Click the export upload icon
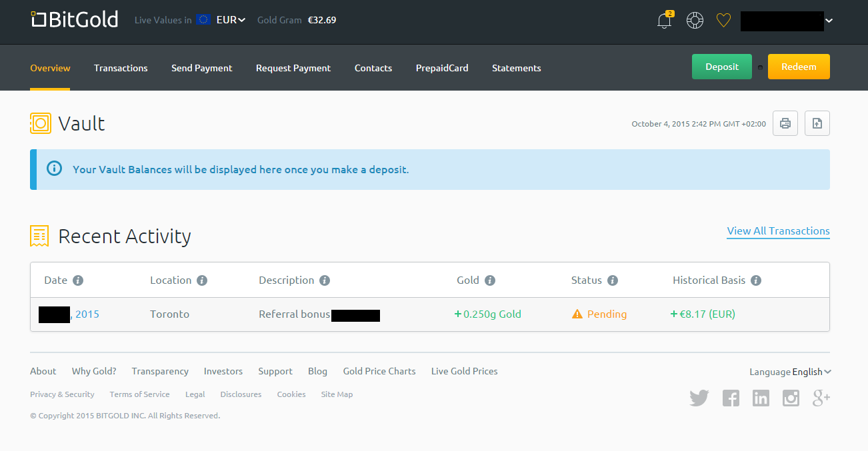The image size is (868, 451). 817,123
